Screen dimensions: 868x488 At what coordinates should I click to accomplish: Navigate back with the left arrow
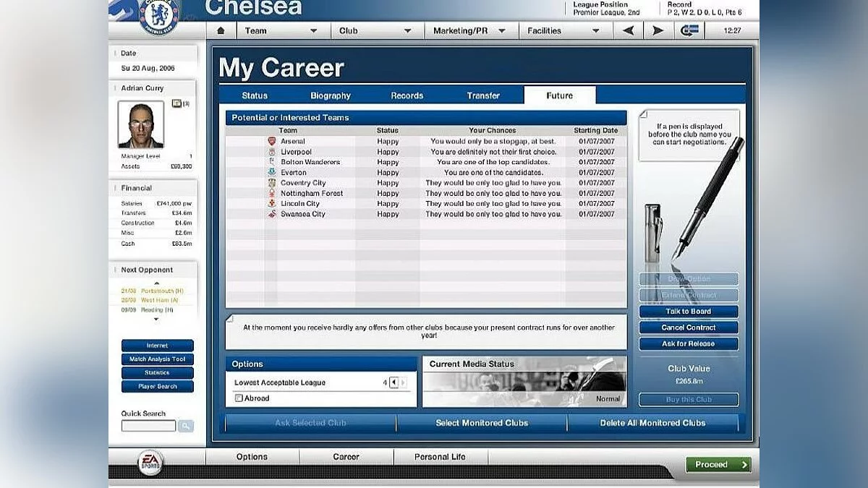coord(628,30)
